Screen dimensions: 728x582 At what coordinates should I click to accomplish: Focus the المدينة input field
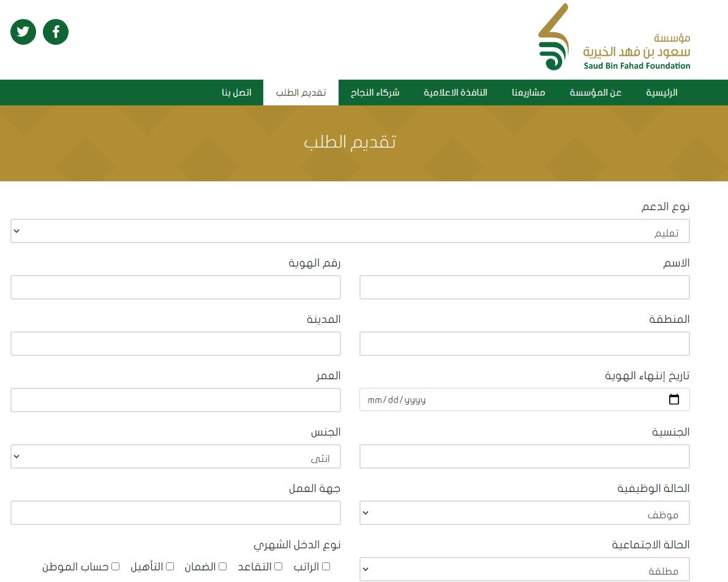coord(176,344)
